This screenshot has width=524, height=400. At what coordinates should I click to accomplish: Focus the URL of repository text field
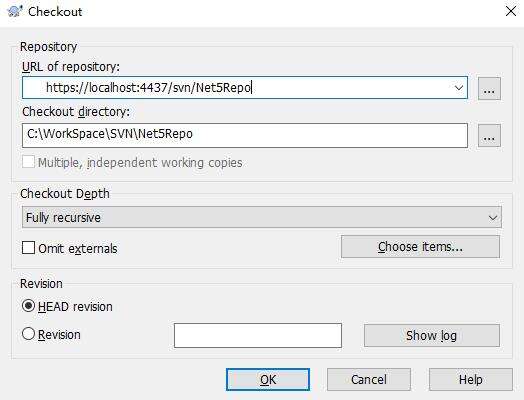[237, 88]
